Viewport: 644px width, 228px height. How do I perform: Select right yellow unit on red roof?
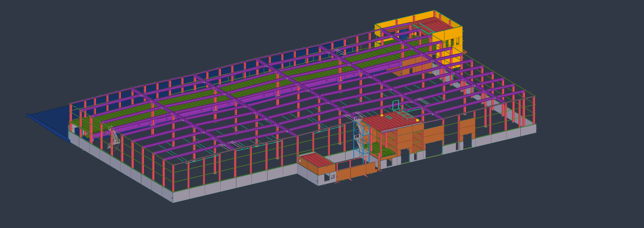click(417, 120)
